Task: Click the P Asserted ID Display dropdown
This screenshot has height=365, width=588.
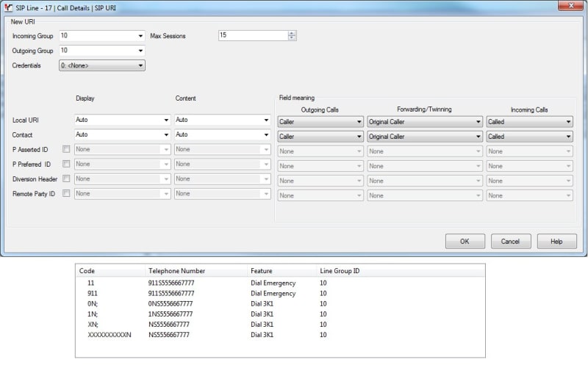Action: pos(122,149)
